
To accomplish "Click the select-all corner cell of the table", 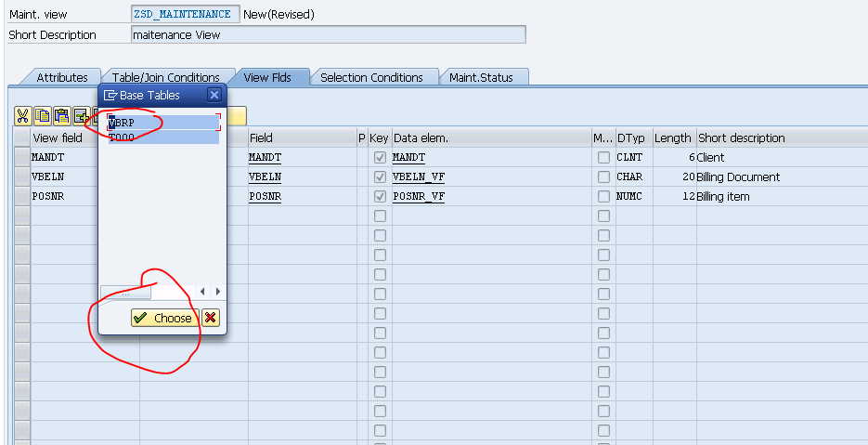I will [22, 137].
